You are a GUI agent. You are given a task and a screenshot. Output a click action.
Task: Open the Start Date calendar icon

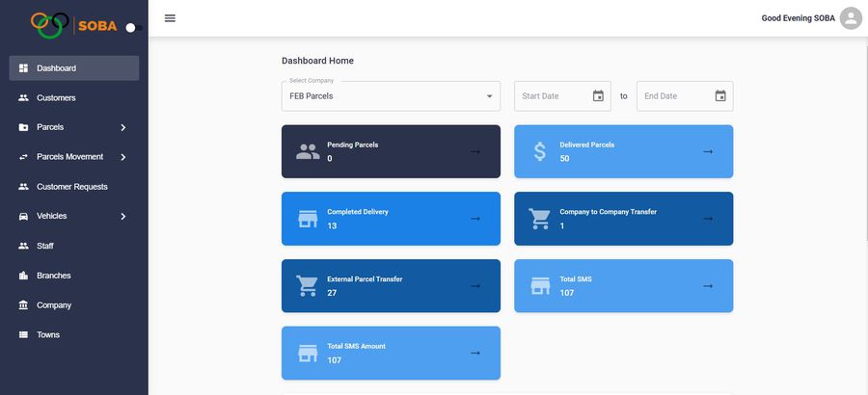598,95
